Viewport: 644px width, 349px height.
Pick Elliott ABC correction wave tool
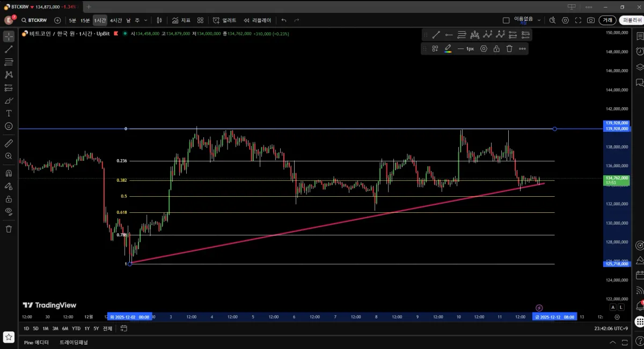tap(500, 35)
